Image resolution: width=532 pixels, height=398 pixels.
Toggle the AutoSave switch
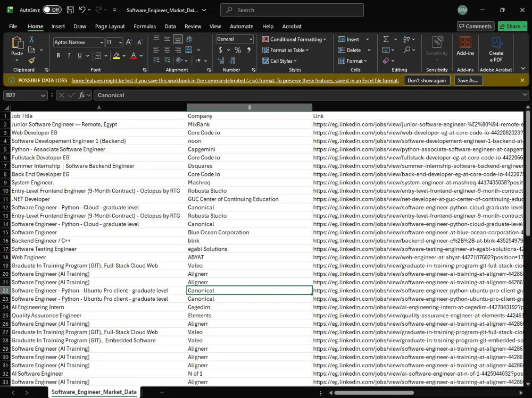coord(52,10)
